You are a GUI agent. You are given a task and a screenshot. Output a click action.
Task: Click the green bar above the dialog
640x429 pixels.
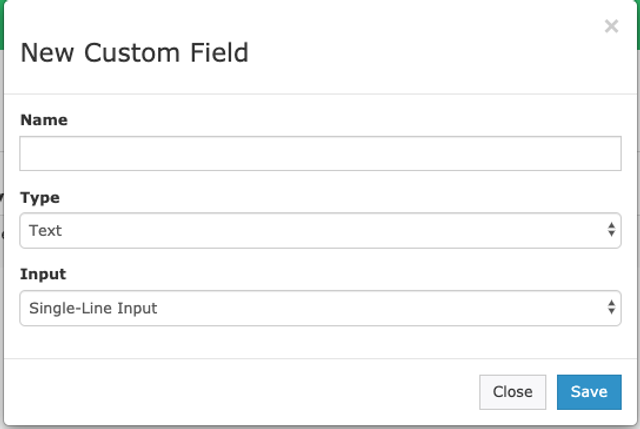click(x=320, y=3)
